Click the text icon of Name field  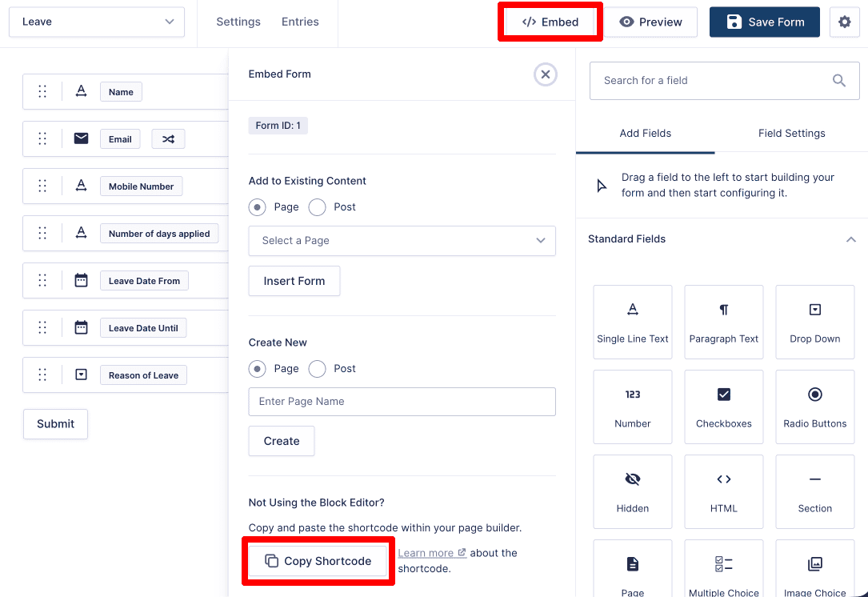(x=81, y=90)
